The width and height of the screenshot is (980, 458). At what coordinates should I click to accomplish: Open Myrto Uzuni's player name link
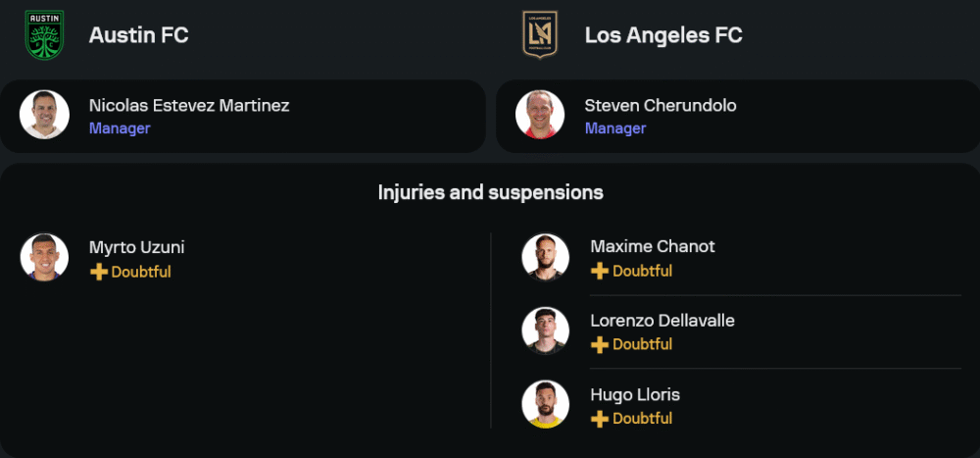click(x=137, y=247)
